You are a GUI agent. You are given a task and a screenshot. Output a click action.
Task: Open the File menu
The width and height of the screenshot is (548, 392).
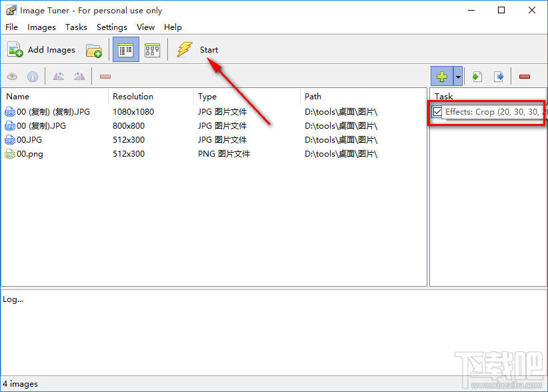pos(11,27)
